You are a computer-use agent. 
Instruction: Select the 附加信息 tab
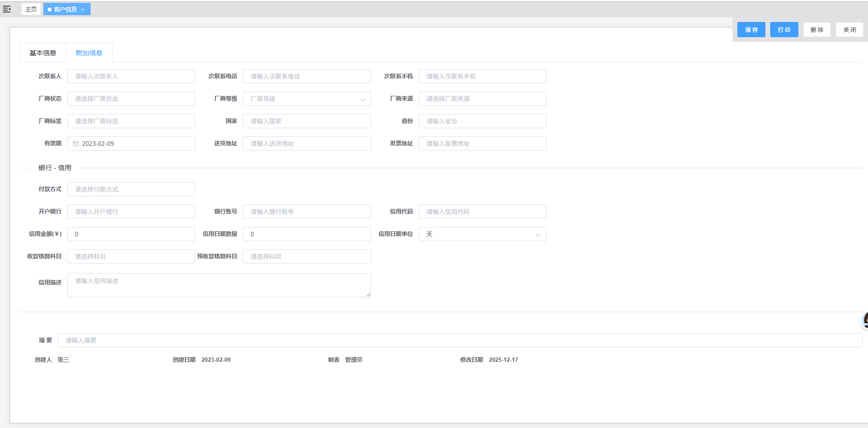tap(89, 53)
